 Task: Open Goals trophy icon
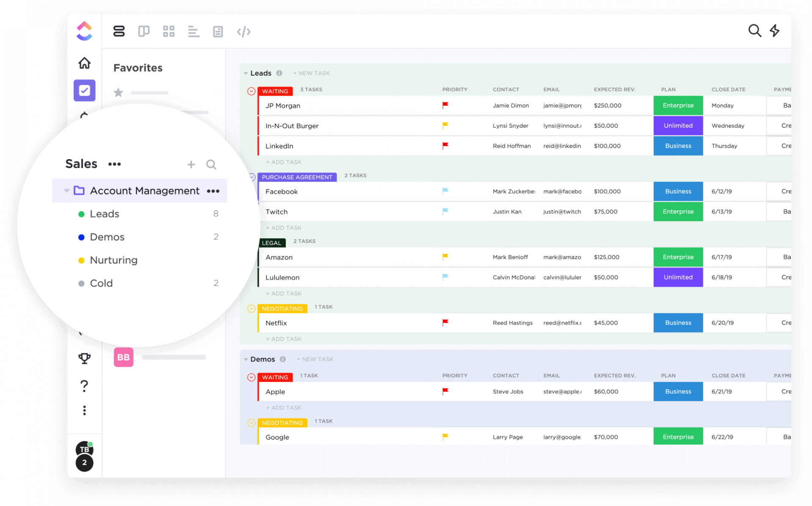84,358
